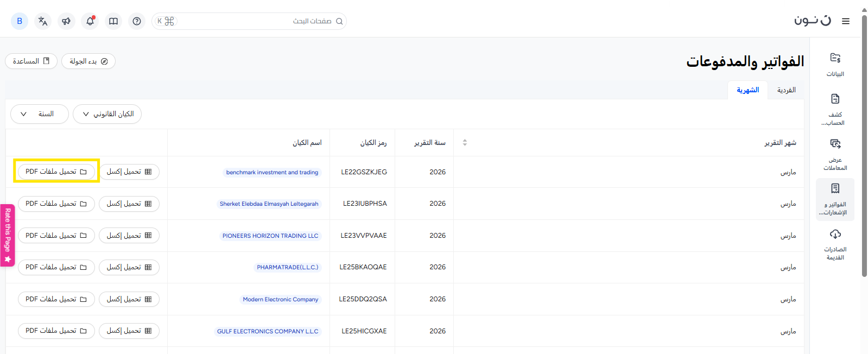Open the PIONEERS HORIZON TRADING LLC link
The height and width of the screenshot is (354, 868).
(x=270, y=236)
